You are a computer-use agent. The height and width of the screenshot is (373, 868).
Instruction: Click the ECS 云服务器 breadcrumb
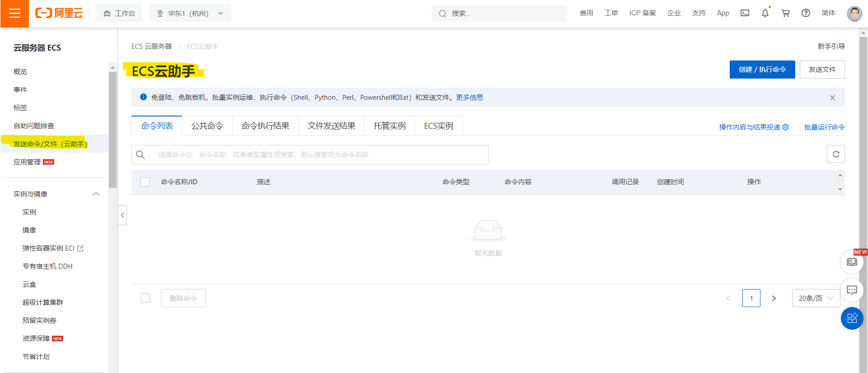point(151,46)
